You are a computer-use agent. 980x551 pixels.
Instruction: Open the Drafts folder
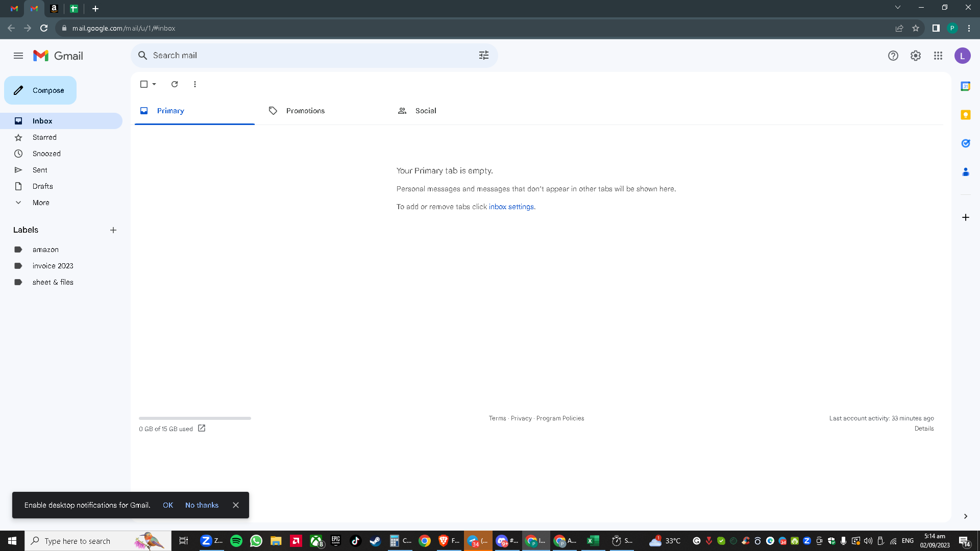click(61, 186)
